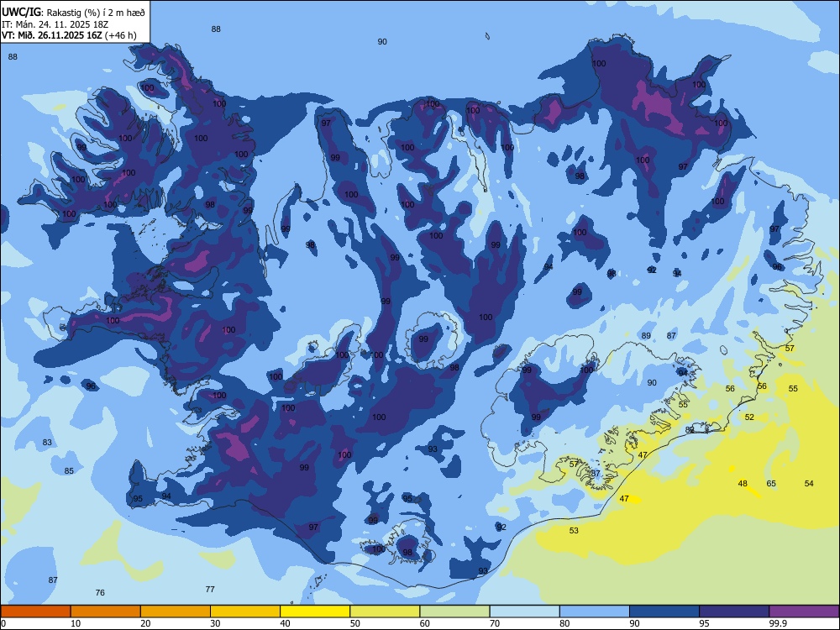Click the dark orange 0–10 legend swatch
This screenshot has width=840, height=630.
pos(35,612)
